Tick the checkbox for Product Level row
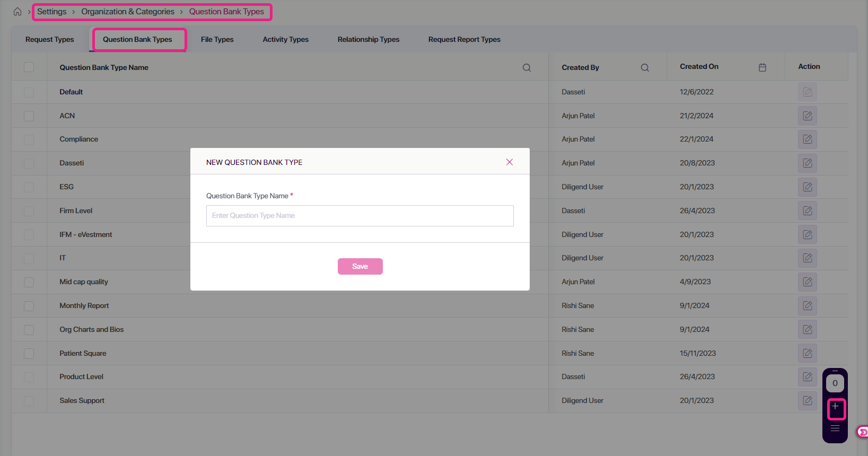 click(29, 377)
